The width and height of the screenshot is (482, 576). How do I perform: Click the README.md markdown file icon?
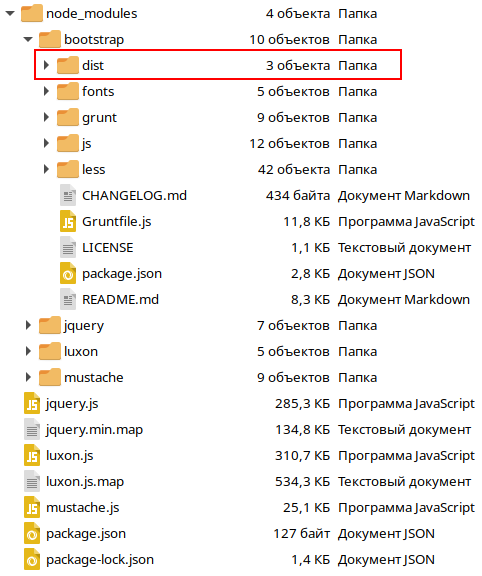pos(68,300)
